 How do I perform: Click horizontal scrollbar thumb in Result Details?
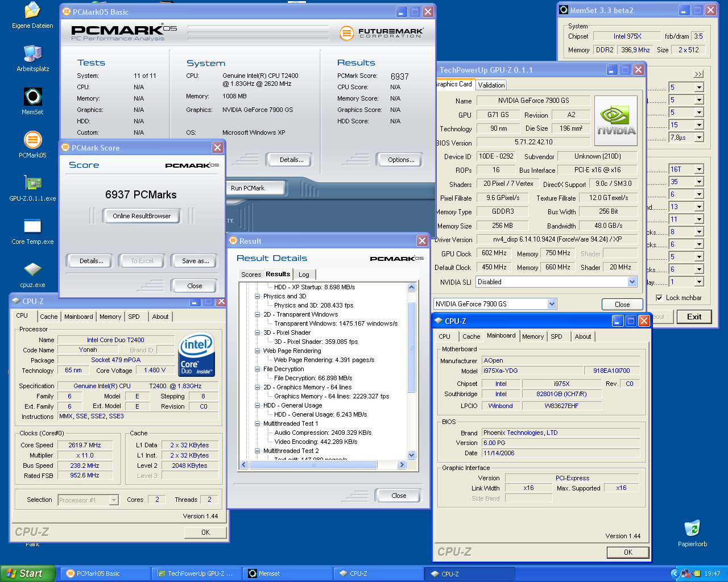(313, 465)
